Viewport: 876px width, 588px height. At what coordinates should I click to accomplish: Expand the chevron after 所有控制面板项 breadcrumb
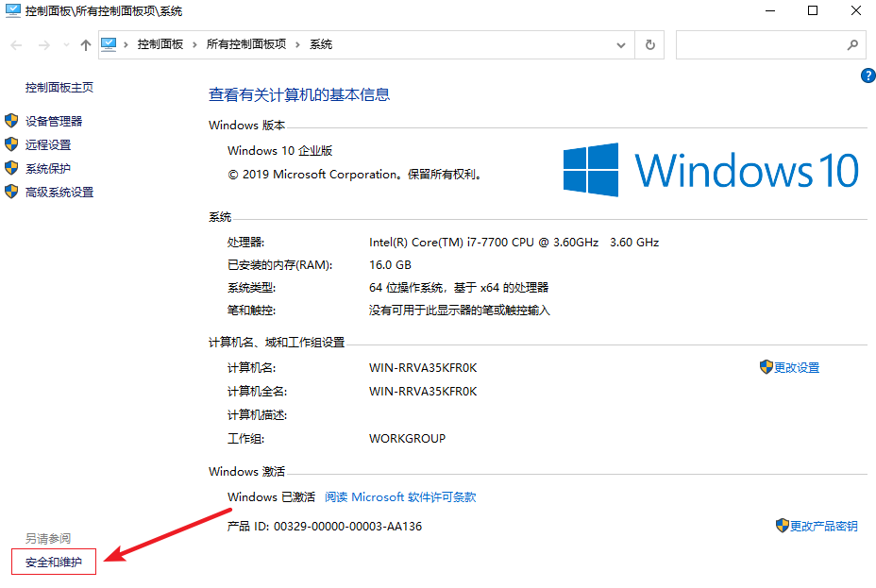(298, 44)
